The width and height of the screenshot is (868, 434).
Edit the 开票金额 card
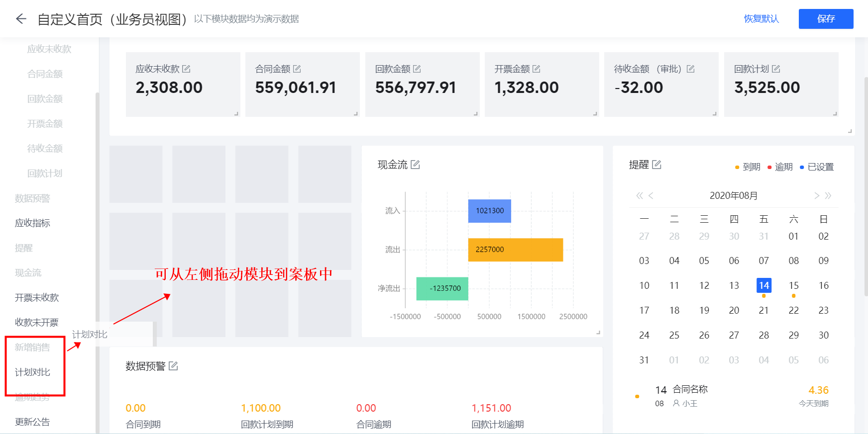pyautogui.click(x=537, y=69)
